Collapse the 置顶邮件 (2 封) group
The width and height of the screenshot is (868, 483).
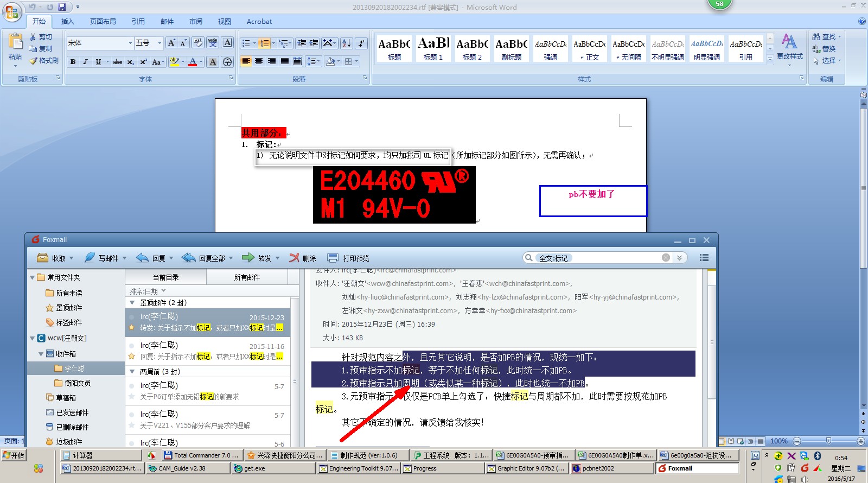[132, 303]
